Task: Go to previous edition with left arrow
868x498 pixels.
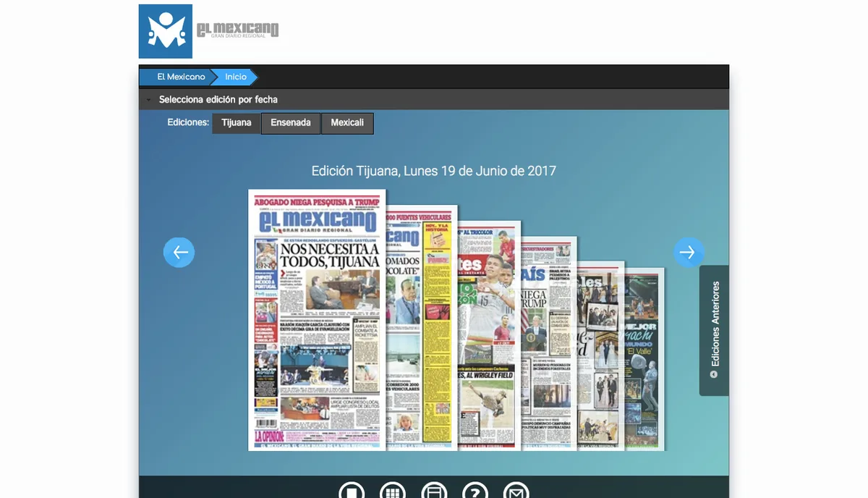Action: click(x=179, y=252)
